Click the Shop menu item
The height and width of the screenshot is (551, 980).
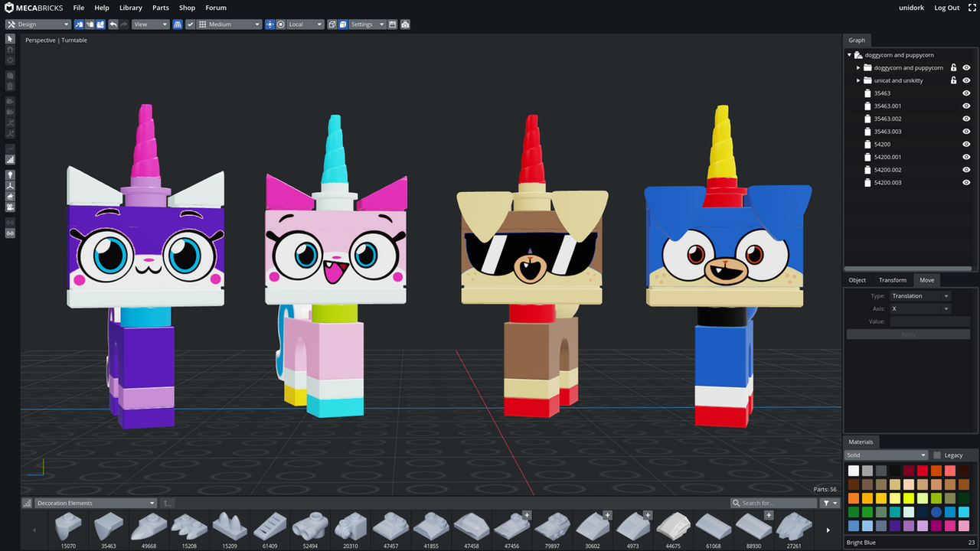point(188,8)
